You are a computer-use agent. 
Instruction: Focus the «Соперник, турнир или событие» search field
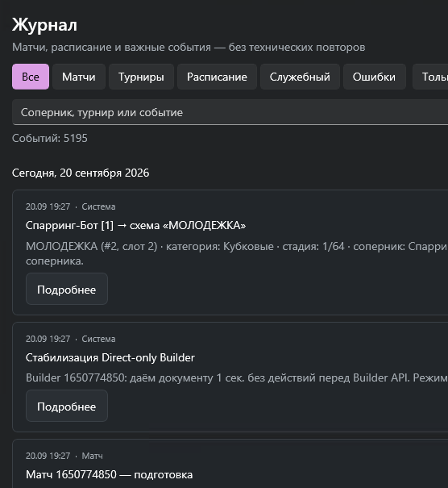coord(230,112)
